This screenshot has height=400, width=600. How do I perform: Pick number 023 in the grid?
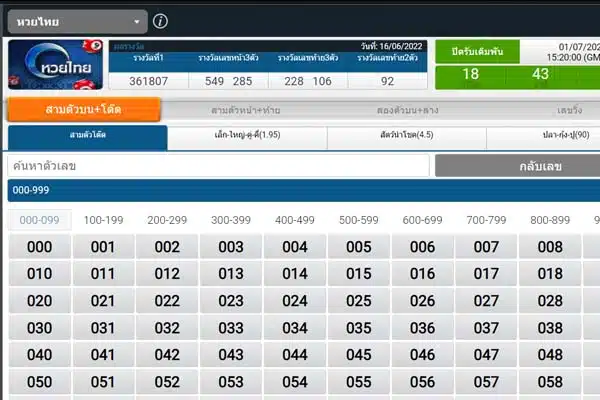tap(231, 301)
